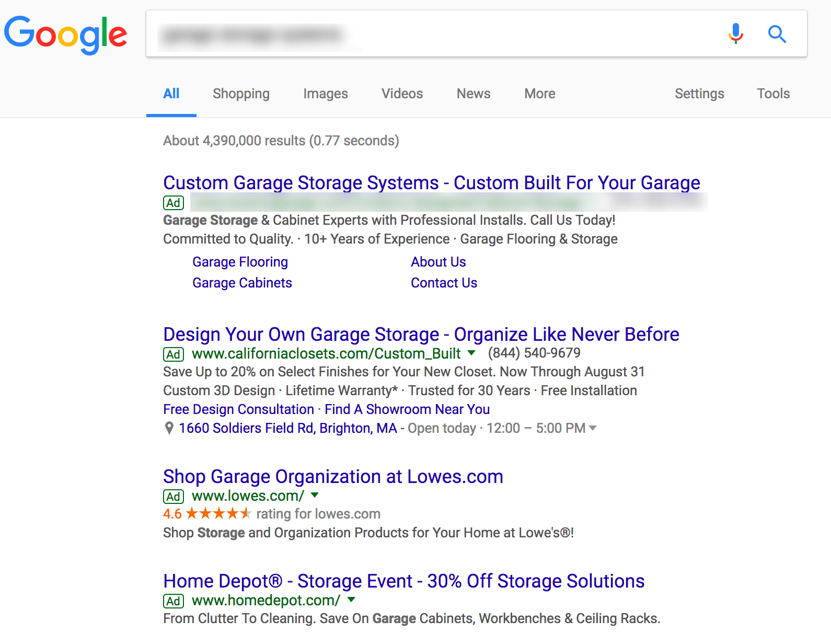Open the Settings menu
Image resolution: width=831 pixels, height=644 pixels.
pyautogui.click(x=699, y=94)
